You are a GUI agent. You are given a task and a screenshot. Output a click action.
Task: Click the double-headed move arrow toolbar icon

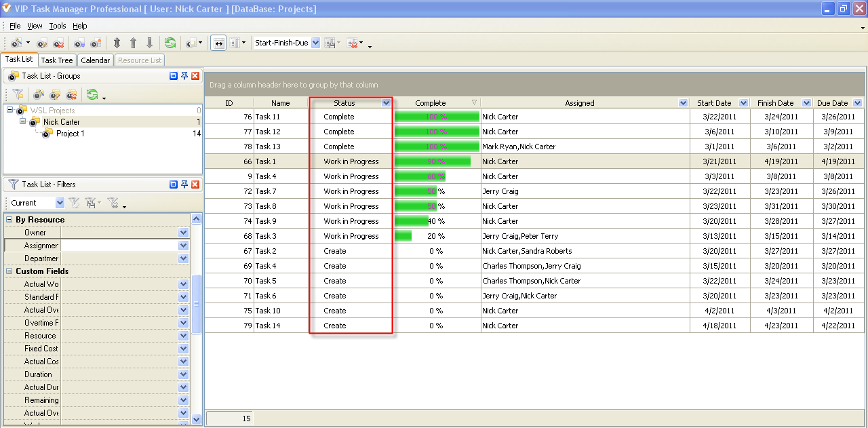[117, 43]
